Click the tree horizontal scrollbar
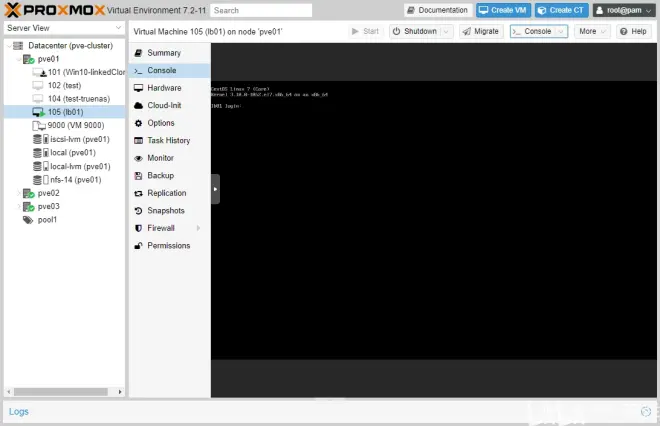 click(x=61, y=392)
